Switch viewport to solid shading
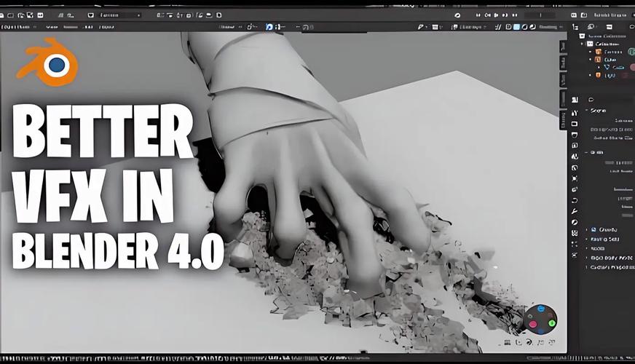Viewport: 635px width, 364px height. [517, 27]
